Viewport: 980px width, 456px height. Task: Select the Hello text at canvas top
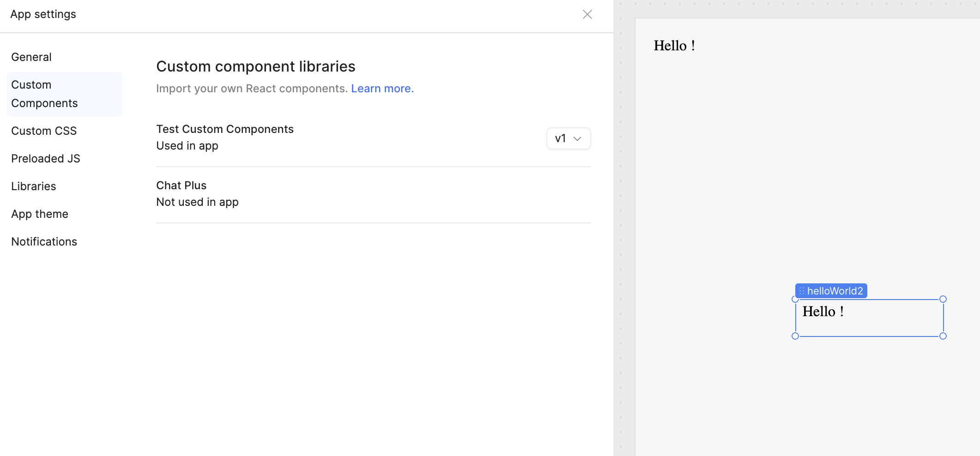click(x=674, y=46)
